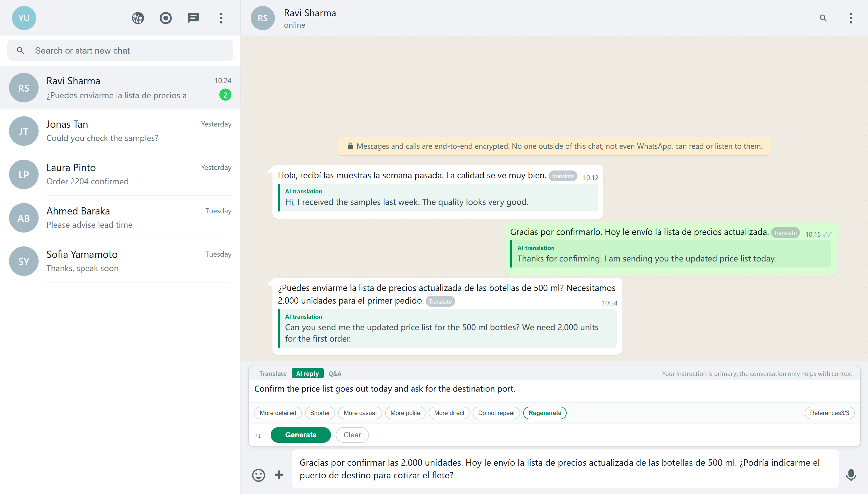Click the Search or start new chat field

coord(120,51)
